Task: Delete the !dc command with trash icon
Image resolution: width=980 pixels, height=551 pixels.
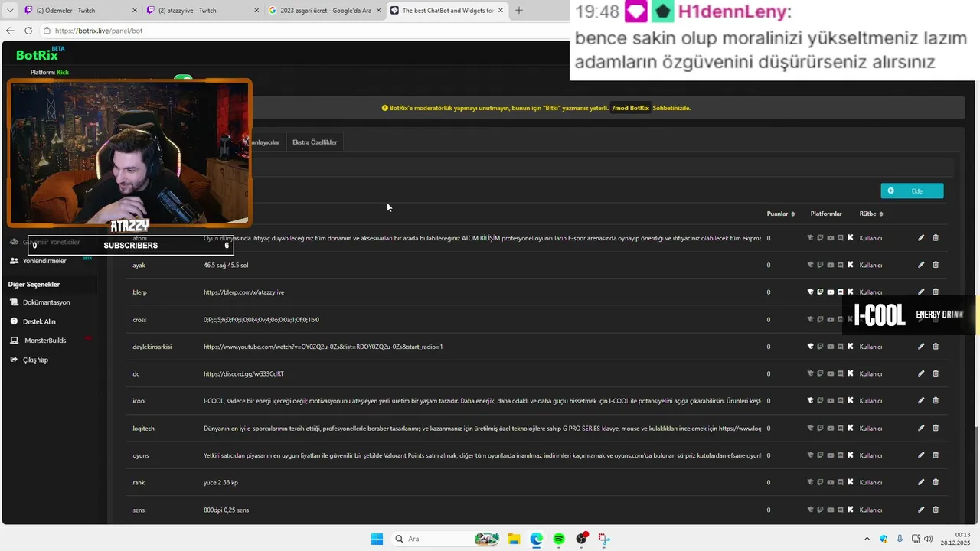Action: [x=936, y=373]
